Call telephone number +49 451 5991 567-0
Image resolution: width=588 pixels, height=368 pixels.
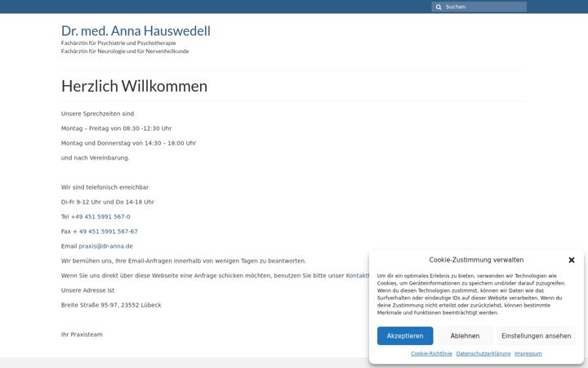coord(100,217)
